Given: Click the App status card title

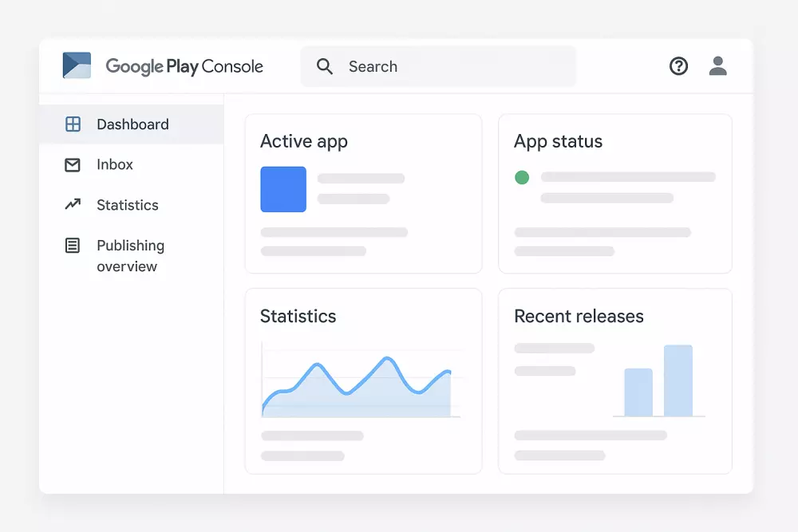Looking at the screenshot, I should pos(558,141).
